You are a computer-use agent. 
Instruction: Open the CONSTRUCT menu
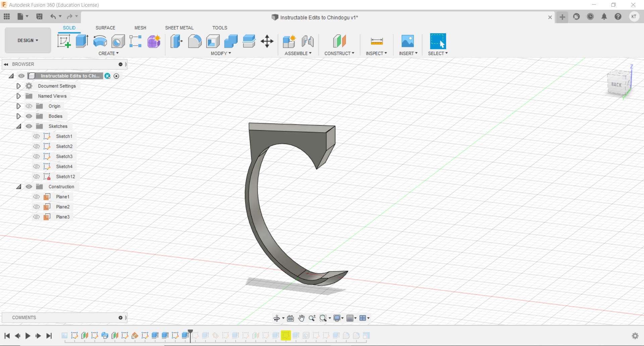click(x=339, y=53)
